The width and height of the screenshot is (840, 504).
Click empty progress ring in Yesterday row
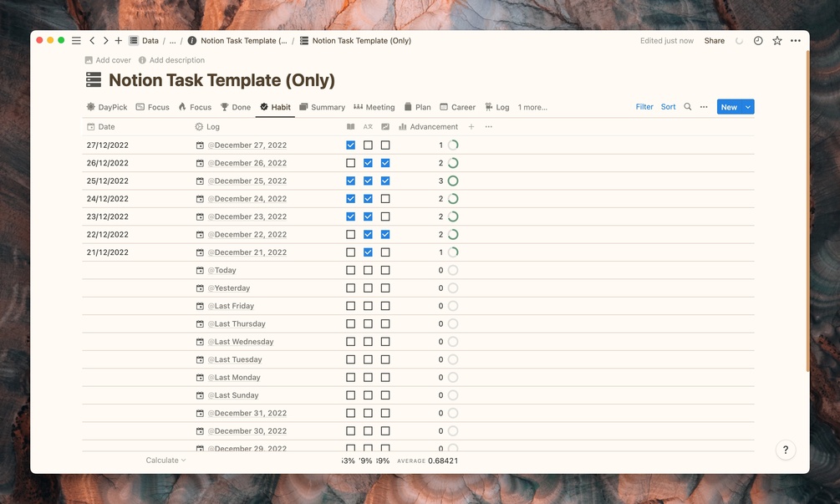click(x=453, y=288)
